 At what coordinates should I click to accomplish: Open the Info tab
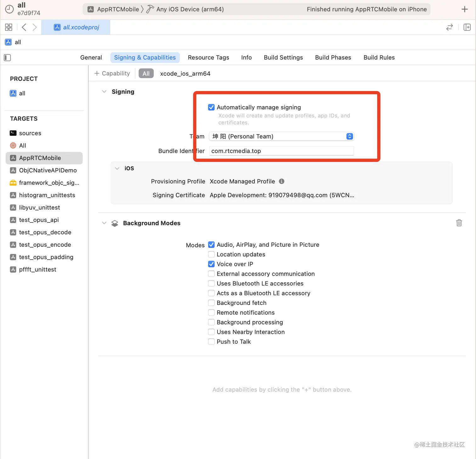pos(246,58)
